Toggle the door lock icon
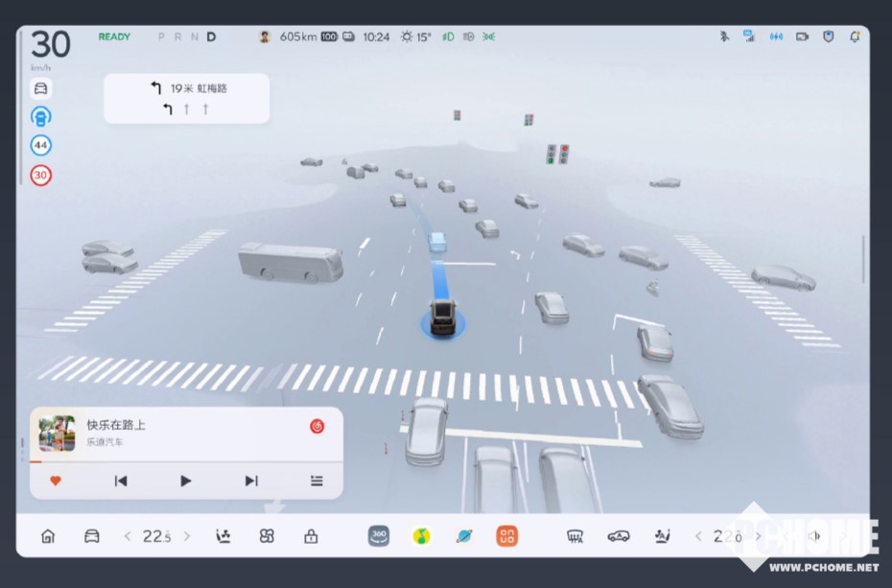 [311, 536]
